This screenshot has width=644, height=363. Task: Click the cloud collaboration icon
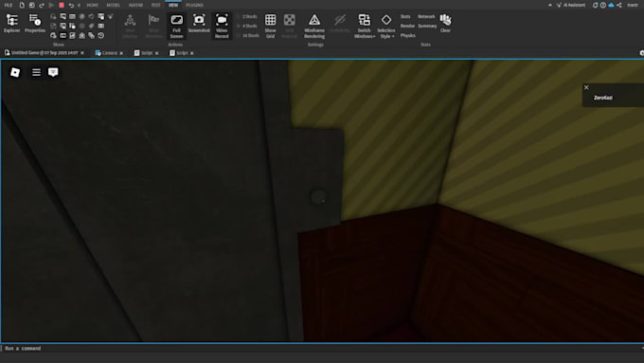tap(611, 5)
